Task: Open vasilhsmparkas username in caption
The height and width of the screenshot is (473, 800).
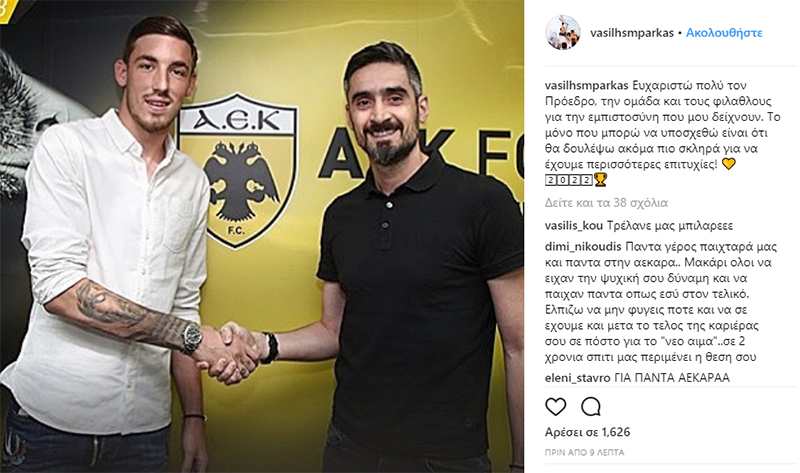Action: pos(587,85)
